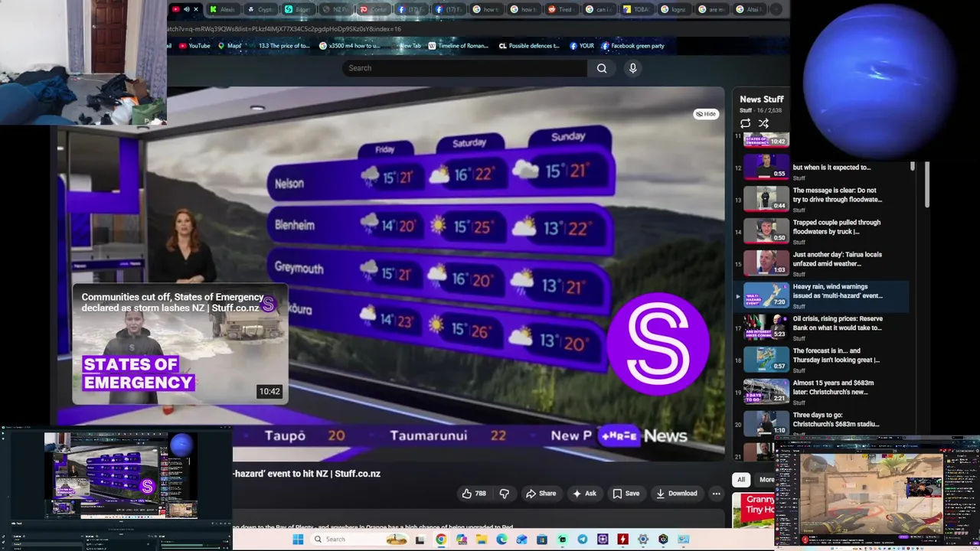Screen dimensions: 980x551
Task: Open the YouTube bookmark
Action: click(x=194, y=46)
